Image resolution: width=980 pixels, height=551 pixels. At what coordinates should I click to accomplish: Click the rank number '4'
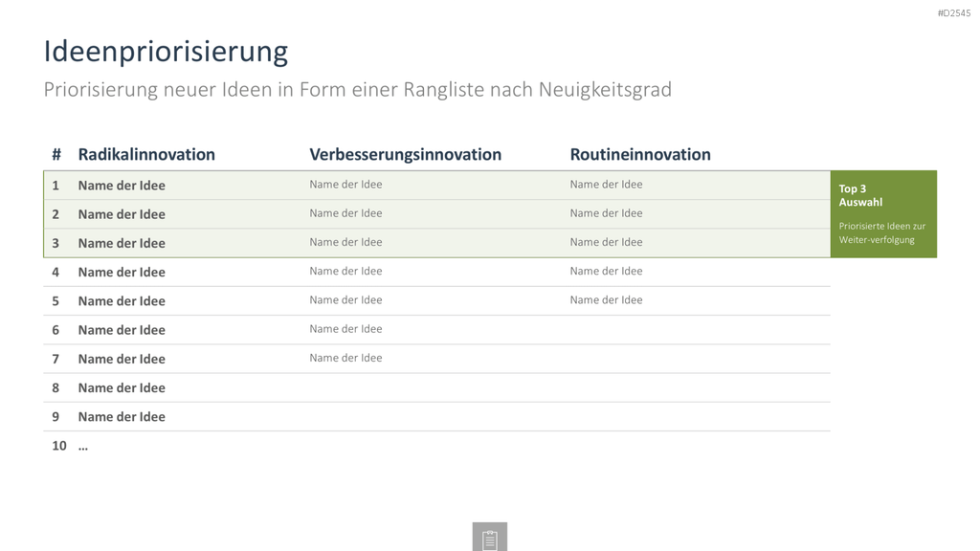pyautogui.click(x=56, y=273)
